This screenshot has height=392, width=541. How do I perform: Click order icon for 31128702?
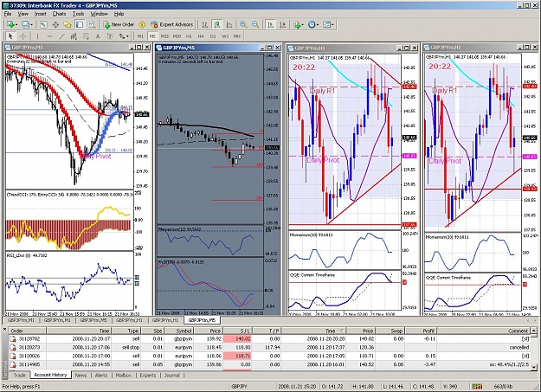coord(13,339)
